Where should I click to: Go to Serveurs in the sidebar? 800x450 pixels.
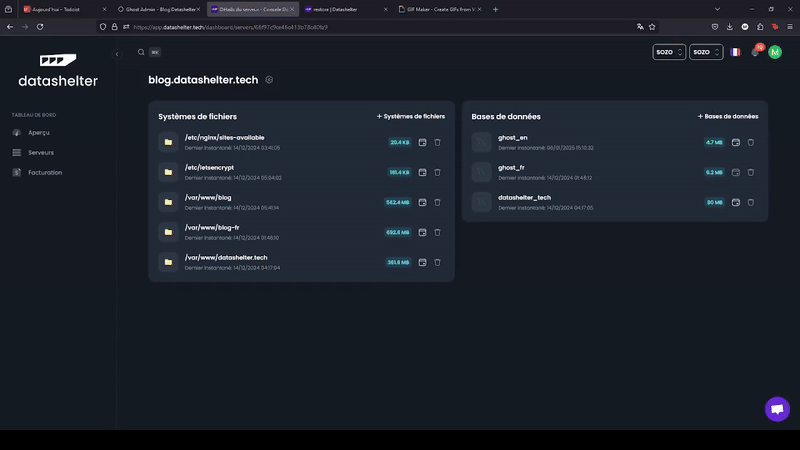pyautogui.click(x=41, y=152)
